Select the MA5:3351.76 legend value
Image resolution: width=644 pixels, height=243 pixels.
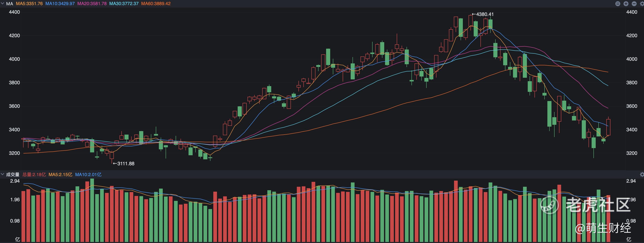(29, 4)
